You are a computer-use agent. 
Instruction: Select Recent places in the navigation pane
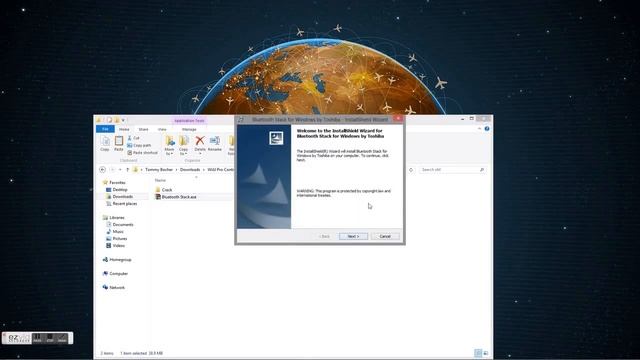coord(122,204)
